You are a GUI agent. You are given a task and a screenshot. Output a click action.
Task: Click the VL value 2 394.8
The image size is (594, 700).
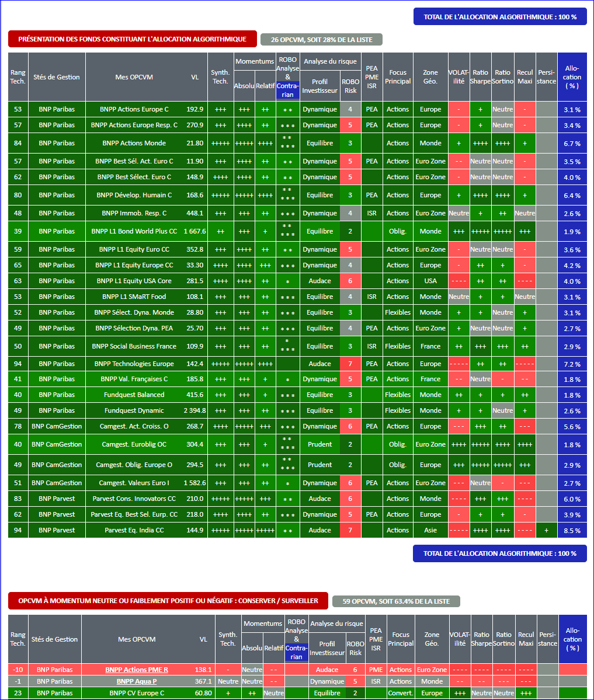pos(194,410)
